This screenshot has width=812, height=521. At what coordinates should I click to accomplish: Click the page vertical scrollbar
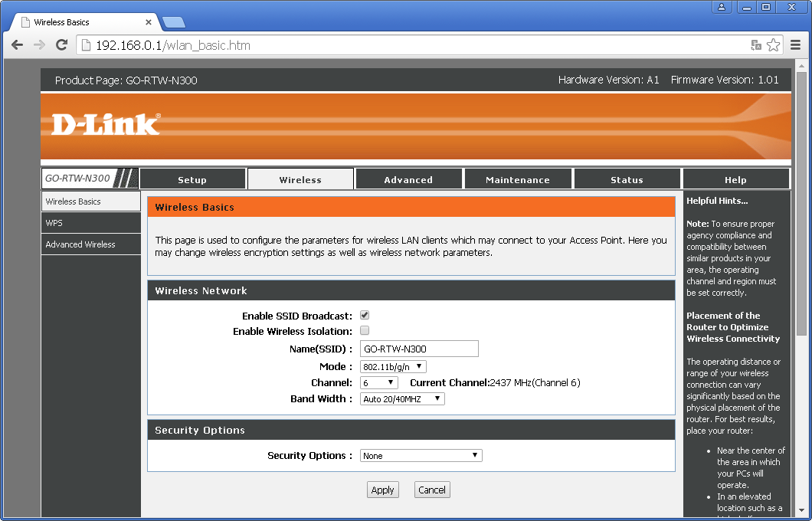click(801, 203)
